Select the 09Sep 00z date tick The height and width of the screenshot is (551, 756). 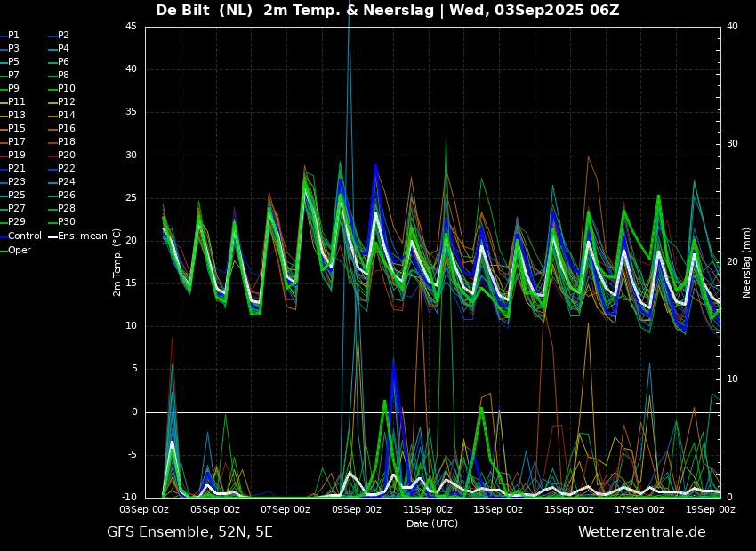click(x=357, y=510)
